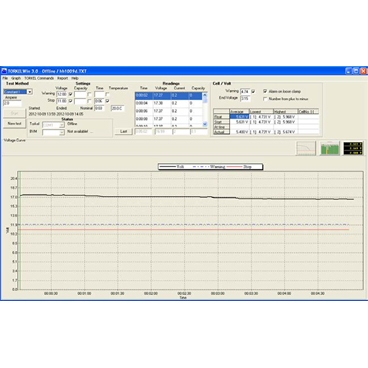Image resolution: width=368 pixels, height=368 pixels.
Task: Toggle the Warning voltage checkbox in Settings
Action: click(70, 94)
